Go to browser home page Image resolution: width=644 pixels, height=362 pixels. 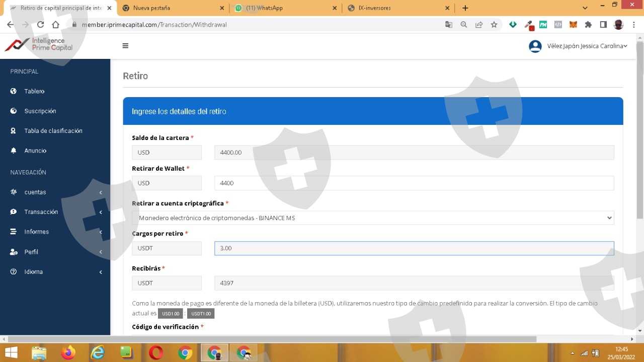coord(55,25)
